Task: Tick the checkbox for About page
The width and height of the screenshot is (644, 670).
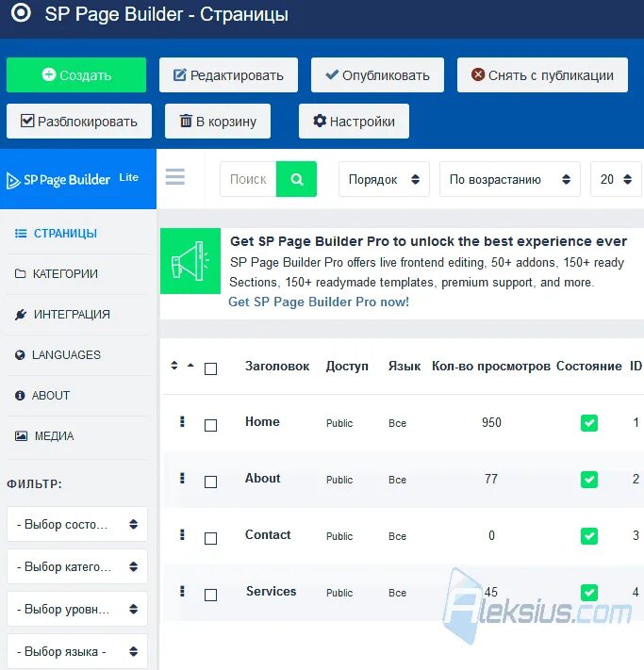Action: 211,482
